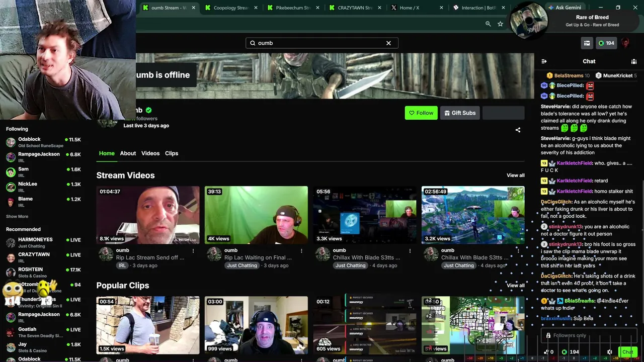Viewport: 644px width, 362px height.
Task: Click the Gift Subs button
Action: pos(459,113)
